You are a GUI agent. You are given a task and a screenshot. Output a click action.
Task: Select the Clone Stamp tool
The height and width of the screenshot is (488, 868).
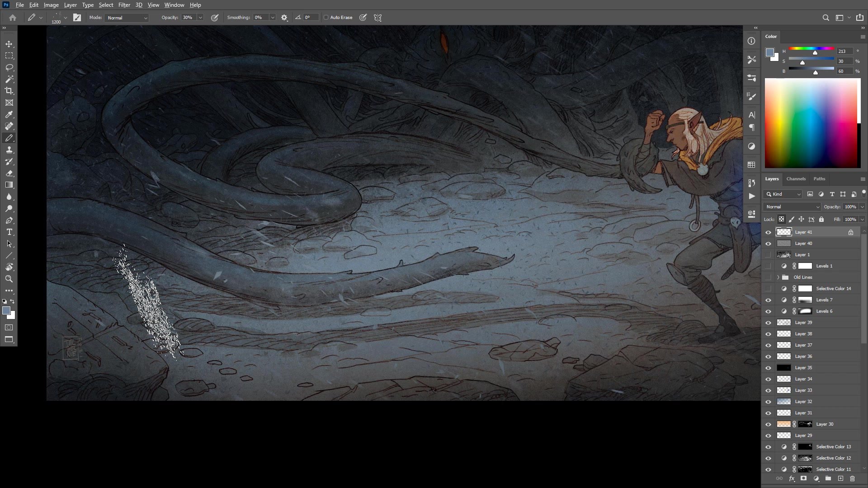point(9,150)
